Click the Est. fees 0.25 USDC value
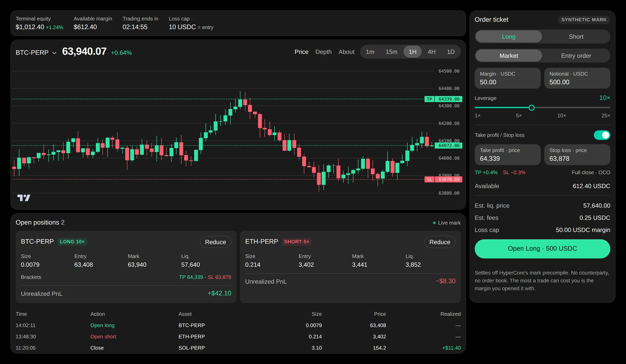The width and height of the screenshot is (626, 364). 595,218
